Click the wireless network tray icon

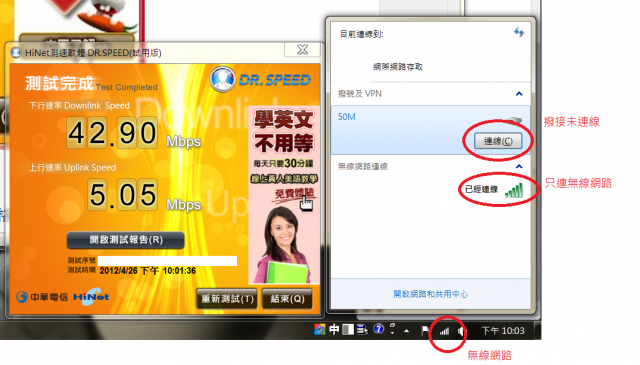click(444, 331)
